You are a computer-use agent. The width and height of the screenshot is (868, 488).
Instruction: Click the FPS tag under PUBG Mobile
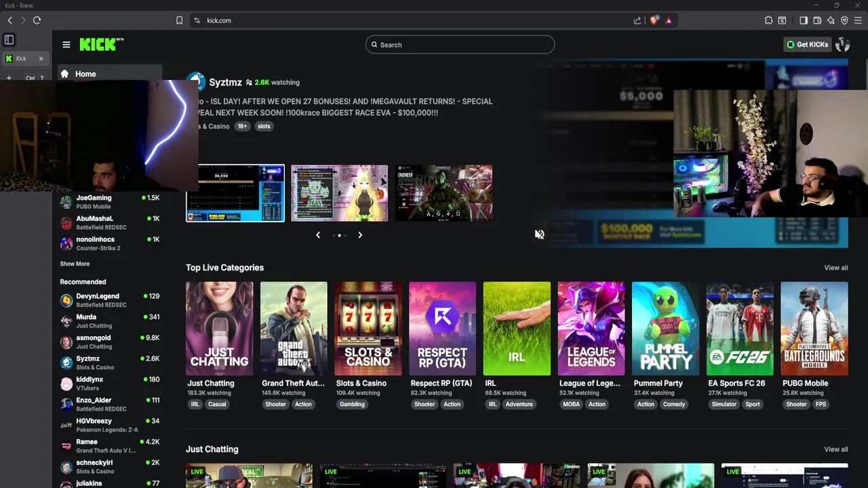click(821, 405)
